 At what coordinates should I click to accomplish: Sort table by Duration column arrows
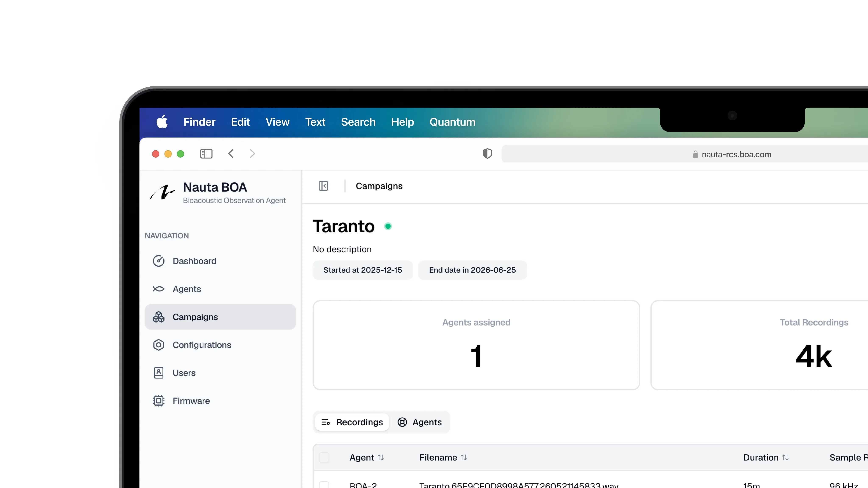(785, 457)
